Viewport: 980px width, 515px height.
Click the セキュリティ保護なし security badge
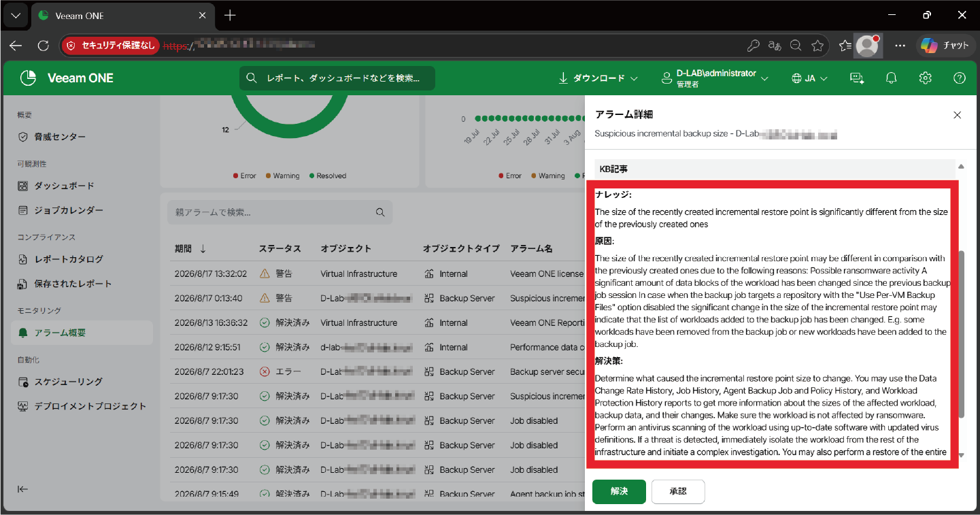(111, 46)
